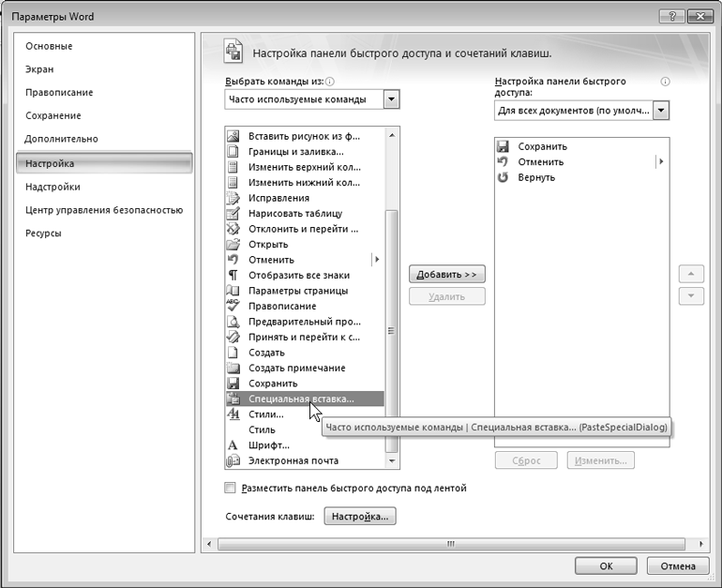Open the 'Для всех документов' dropdown
This screenshot has width=722, height=588.
[x=661, y=110]
